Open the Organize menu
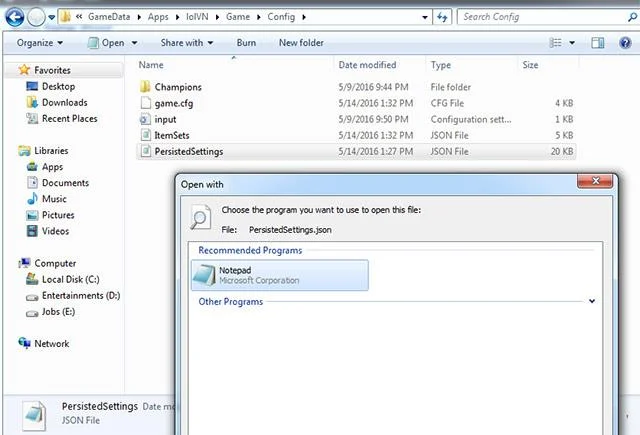 coord(40,43)
